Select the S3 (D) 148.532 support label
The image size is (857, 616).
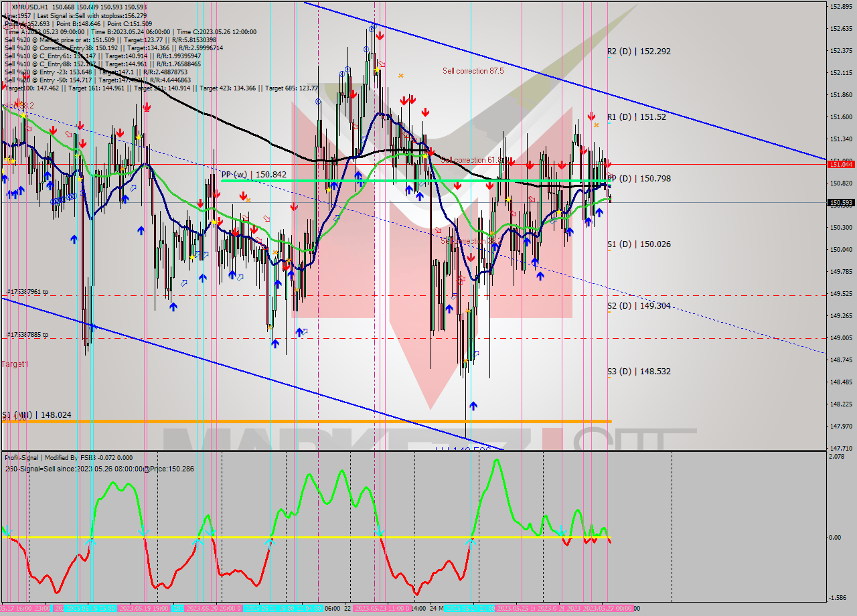[x=638, y=372]
